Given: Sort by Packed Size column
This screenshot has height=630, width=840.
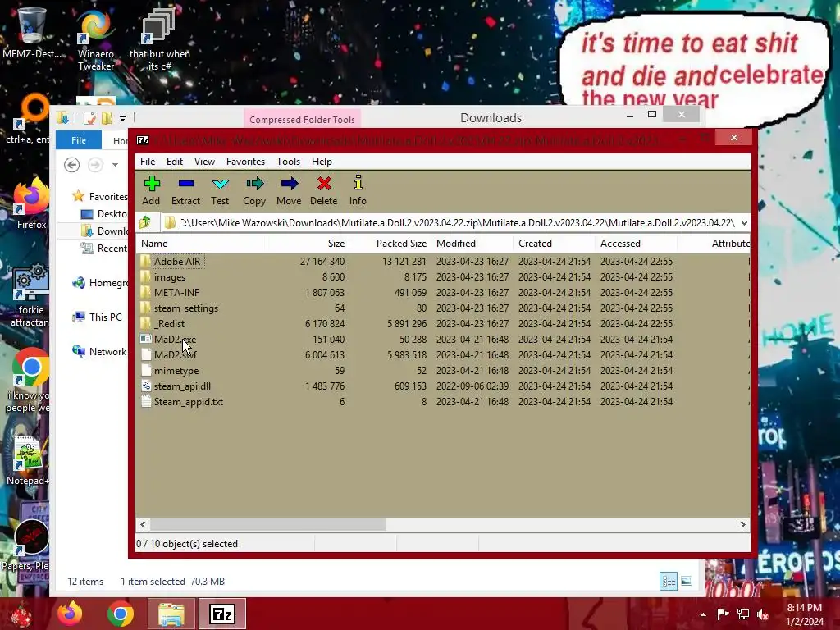Looking at the screenshot, I should coord(390,243).
